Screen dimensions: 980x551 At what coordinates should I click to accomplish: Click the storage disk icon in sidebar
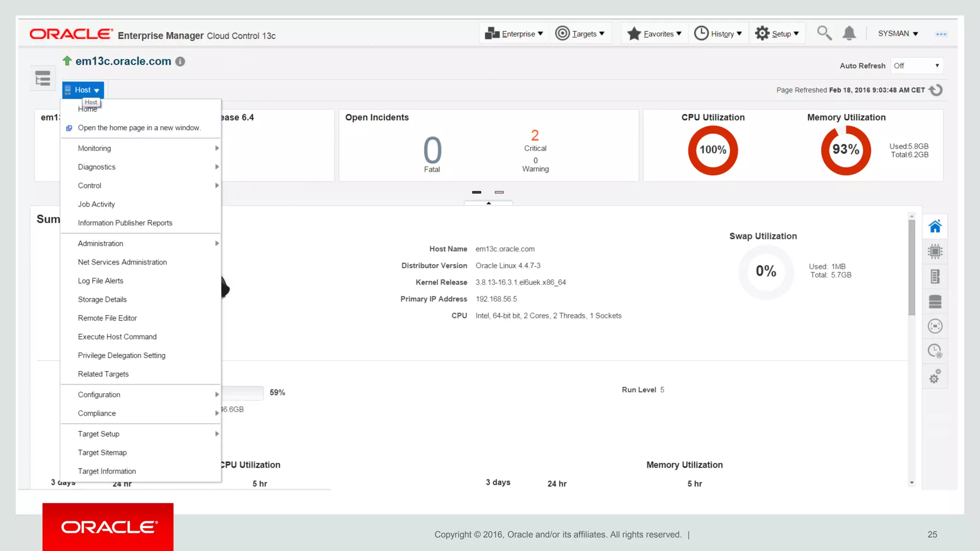pos(935,301)
